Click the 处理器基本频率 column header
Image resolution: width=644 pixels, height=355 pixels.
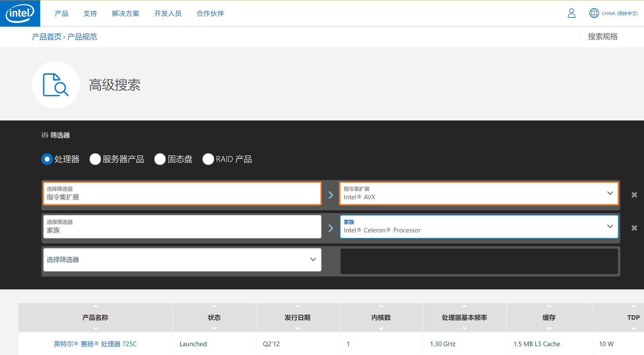click(465, 317)
